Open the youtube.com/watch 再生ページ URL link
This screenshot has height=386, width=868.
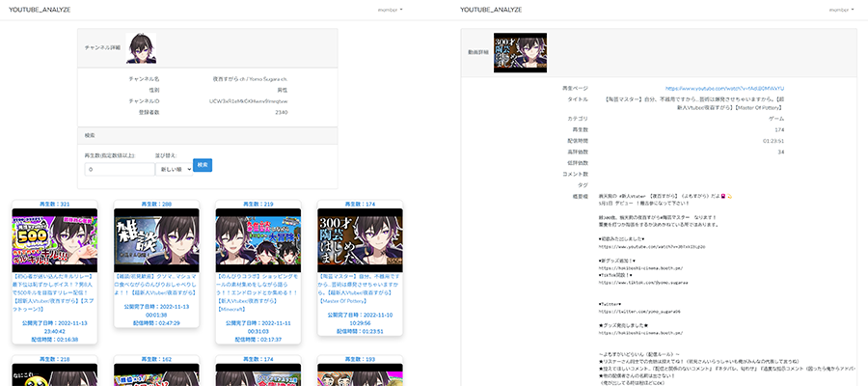tap(724, 88)
